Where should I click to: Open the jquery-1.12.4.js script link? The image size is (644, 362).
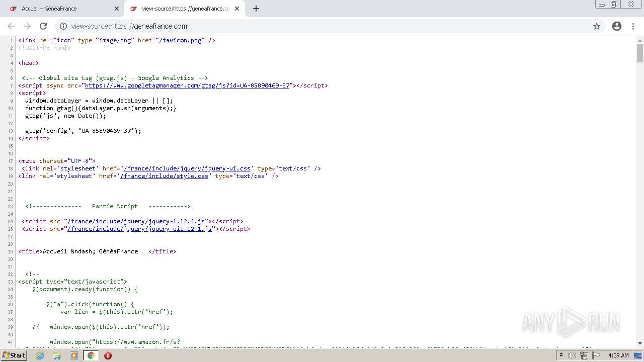coord(136,221)
